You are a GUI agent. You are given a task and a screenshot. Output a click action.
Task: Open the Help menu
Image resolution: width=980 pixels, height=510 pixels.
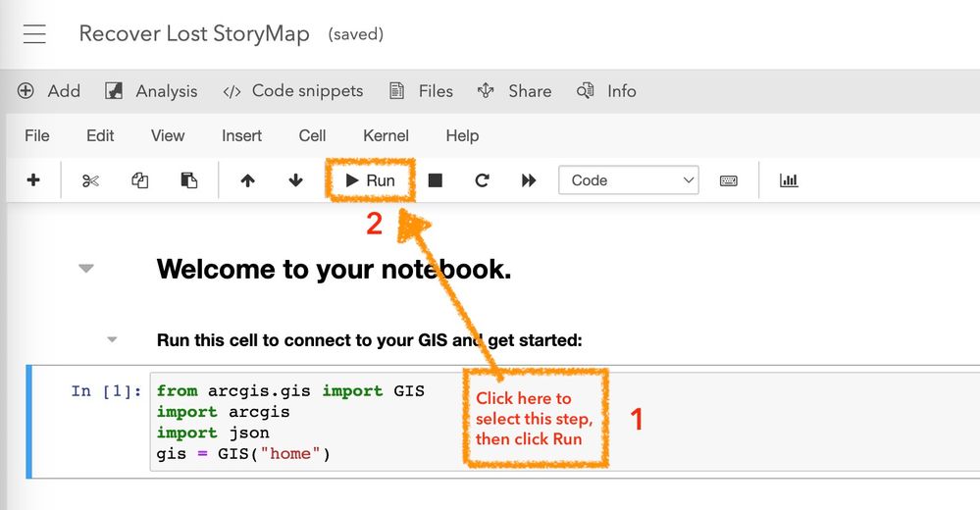pyautogui.click(x=462, y=135)
